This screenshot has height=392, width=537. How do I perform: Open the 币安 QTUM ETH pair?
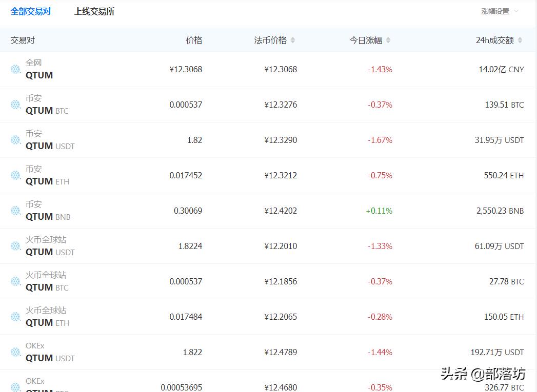click(x=47, y=175)
